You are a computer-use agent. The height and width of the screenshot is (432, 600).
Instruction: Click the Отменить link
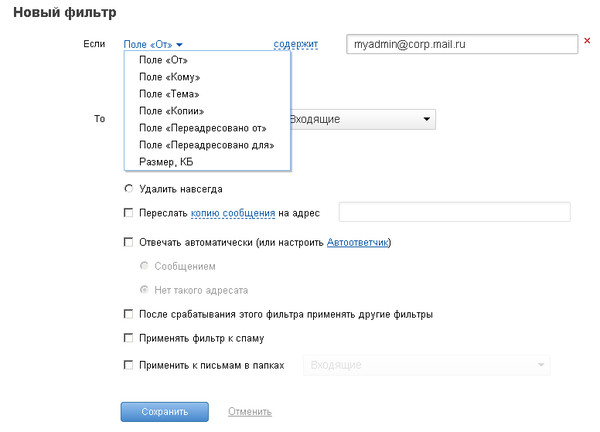(x=250, y=412)
